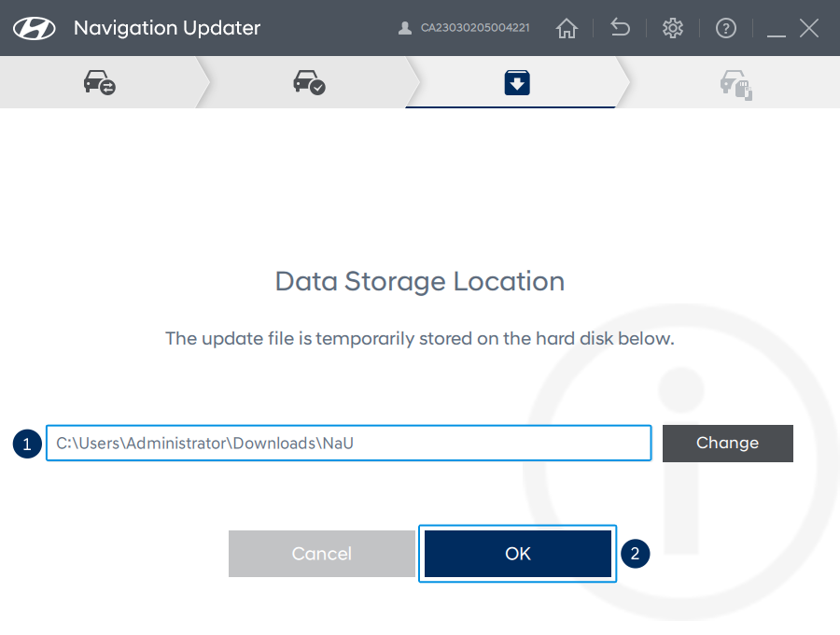Click the Data Storage Location heading
This screenshot has width=840, height=635.
(x=420, y=281)
